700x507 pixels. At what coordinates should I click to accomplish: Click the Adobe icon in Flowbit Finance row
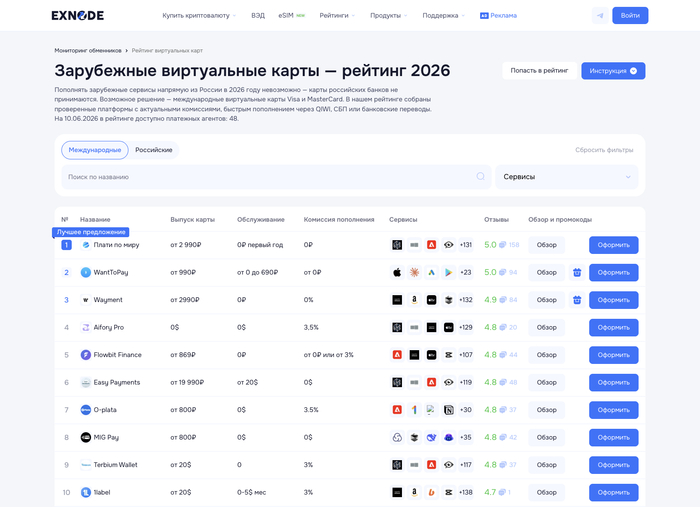click(397, 355)
